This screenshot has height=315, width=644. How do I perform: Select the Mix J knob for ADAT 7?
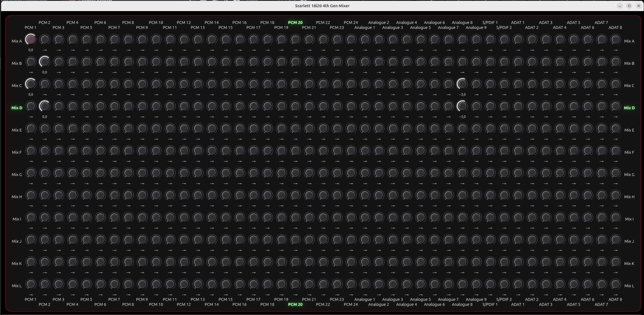click(601, 240)
